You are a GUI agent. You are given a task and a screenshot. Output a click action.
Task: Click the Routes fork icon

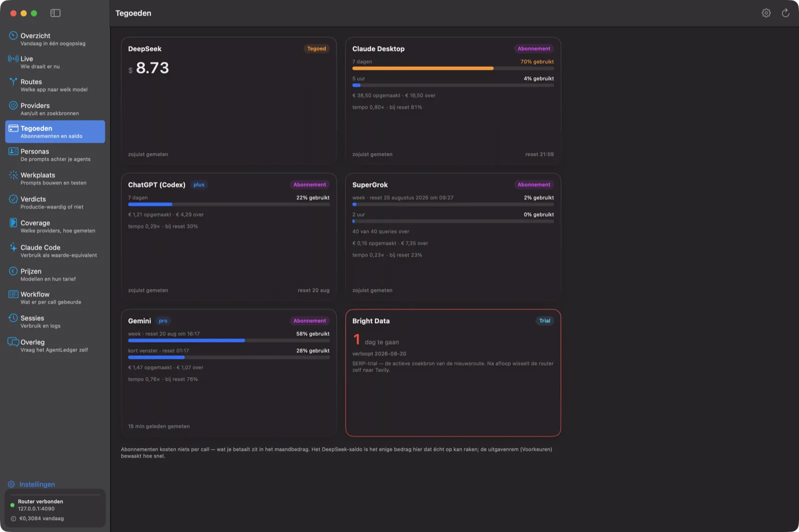tap(13, 81)
